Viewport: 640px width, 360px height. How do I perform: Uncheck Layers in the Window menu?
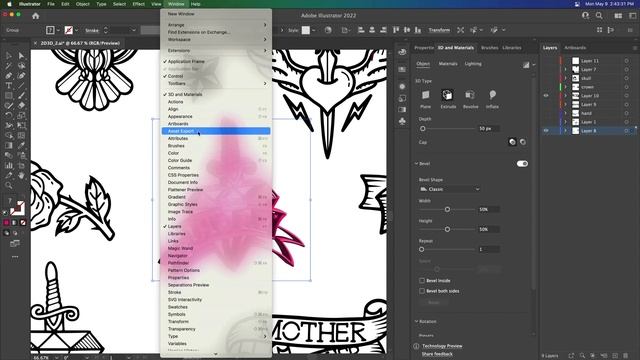click(174, 226)
